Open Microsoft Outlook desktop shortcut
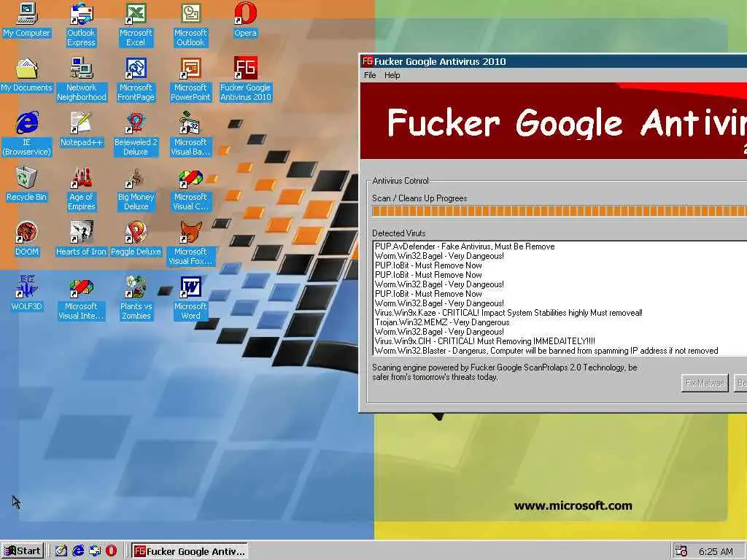The height and width of the screenshot is (560, 747). point(190,24)
